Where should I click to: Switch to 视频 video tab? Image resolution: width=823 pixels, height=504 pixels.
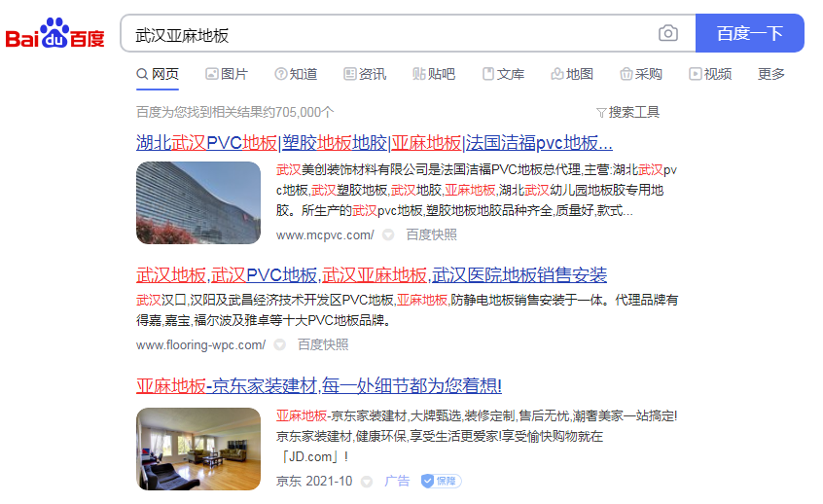pos(710,74)
